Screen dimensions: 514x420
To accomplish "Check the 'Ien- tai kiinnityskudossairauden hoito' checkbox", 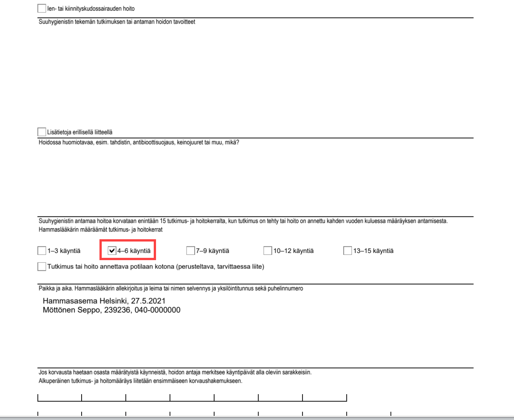I will point(42,8).
